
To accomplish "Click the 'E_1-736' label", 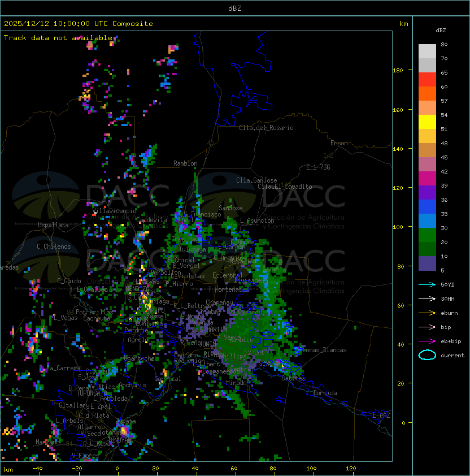I will (x=318, y=167).
